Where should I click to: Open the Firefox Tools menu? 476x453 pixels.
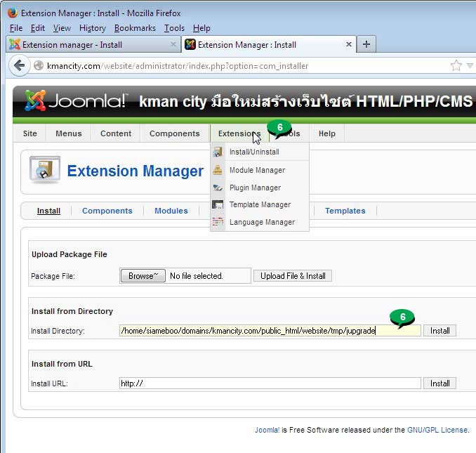pos(174,28)
